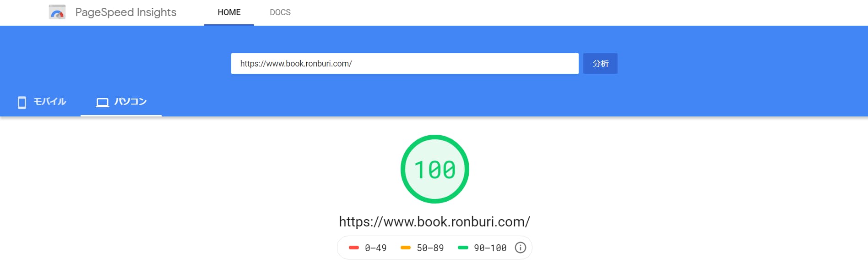This screenshot has width=868, height=270.
Task: Focus the URL input field
Action: coord(405,63)
